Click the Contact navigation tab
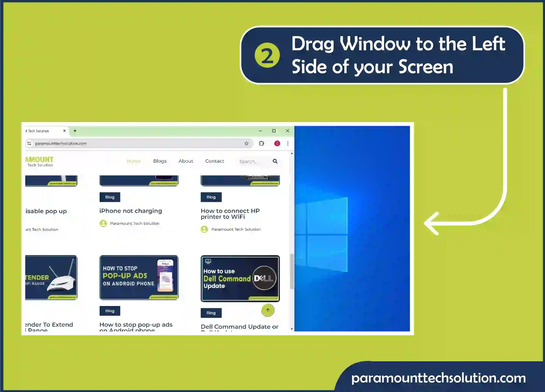 pos(215,161)
